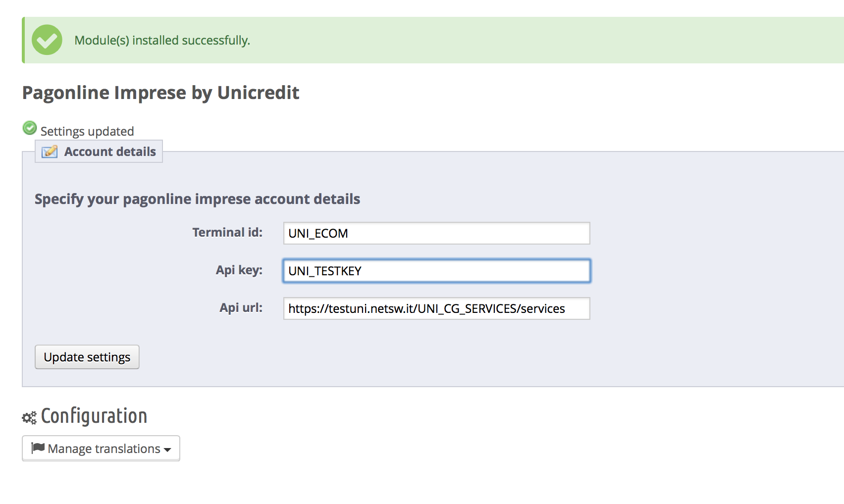The height and width of the screenshot is (504, 844).
Task: Select the Api url input box
Action: [436, 308]
